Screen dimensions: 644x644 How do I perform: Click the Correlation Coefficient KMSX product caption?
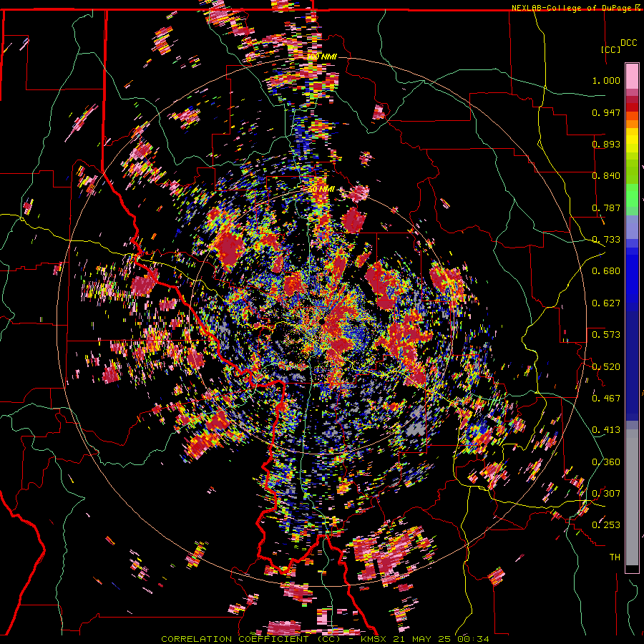(326, 639)
